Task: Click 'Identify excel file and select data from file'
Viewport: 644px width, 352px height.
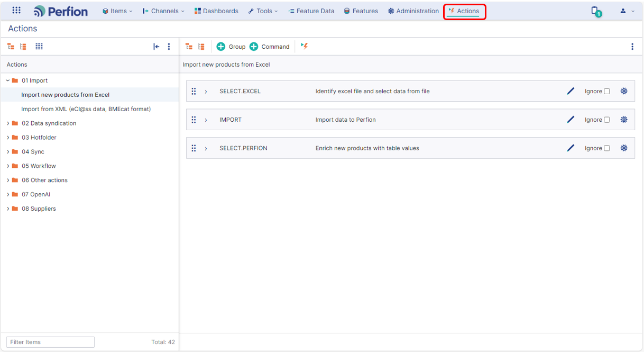Action: tap(372, 91)
